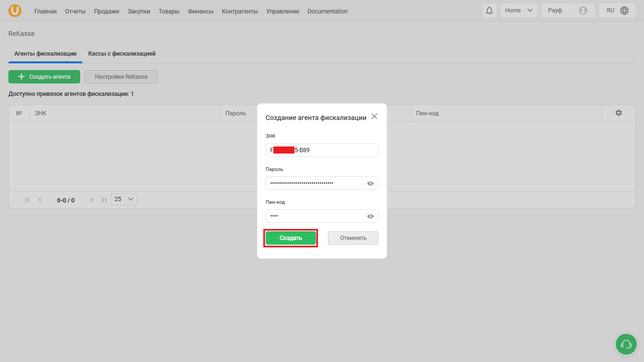Expand the Home location dropdown
Viewport: 644px width, 362px height.
[519, 11]
